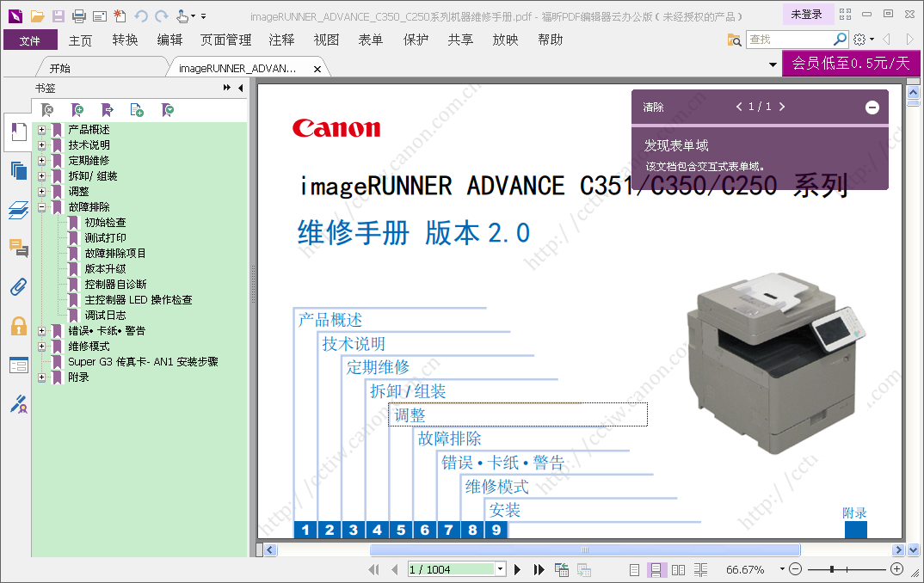Switch to continuous facing view

[x=700, y=569]
